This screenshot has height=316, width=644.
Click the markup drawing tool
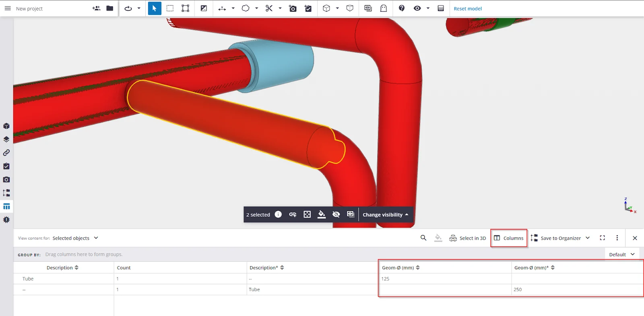[204, 8]
